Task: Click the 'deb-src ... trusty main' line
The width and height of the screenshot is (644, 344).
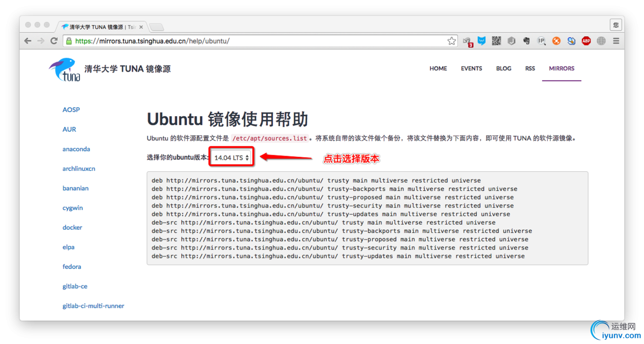Action: [x=324, y=223]
